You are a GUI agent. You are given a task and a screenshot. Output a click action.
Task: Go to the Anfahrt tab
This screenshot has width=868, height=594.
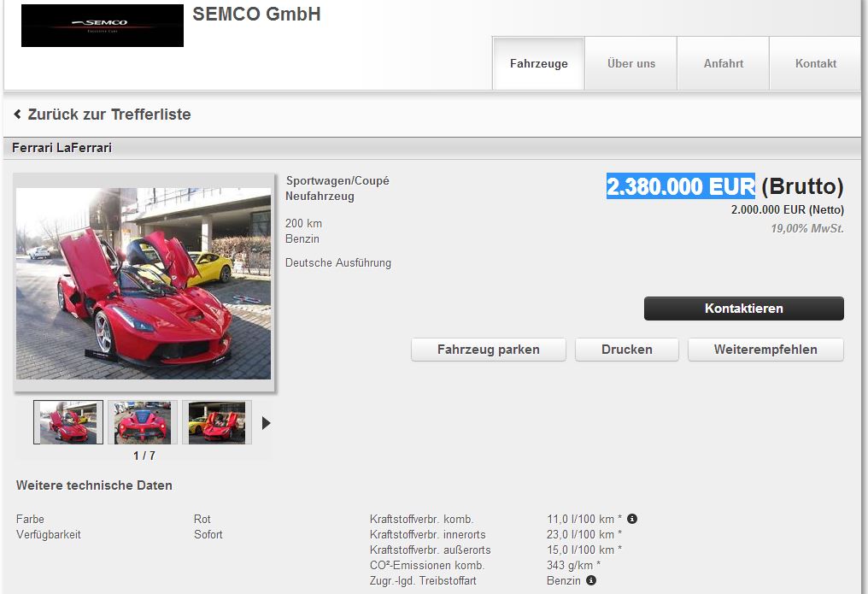724,63
